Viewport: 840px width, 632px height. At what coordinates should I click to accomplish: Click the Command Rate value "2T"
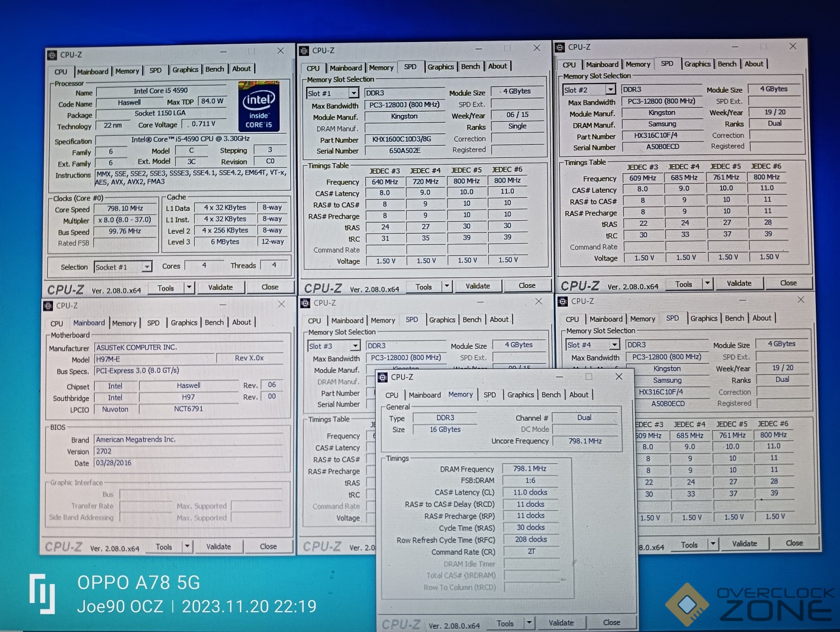531,551
